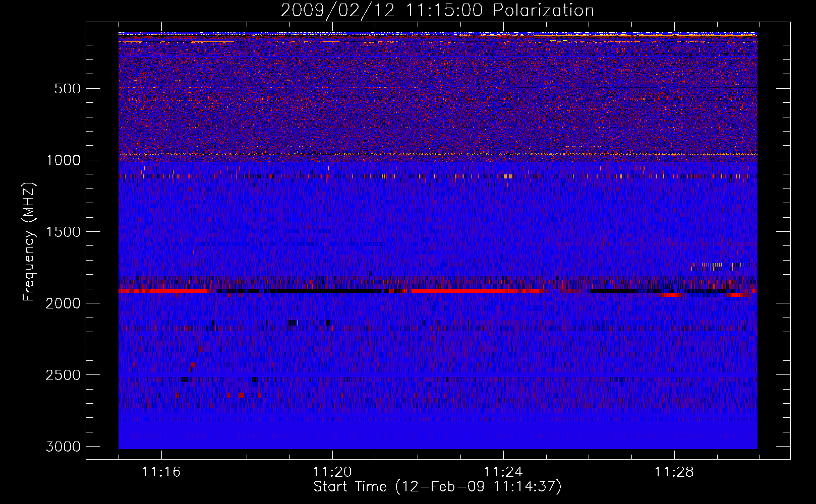Select the 2000 frequency tick label
The image size is (816, 504).
coord(63,303)
